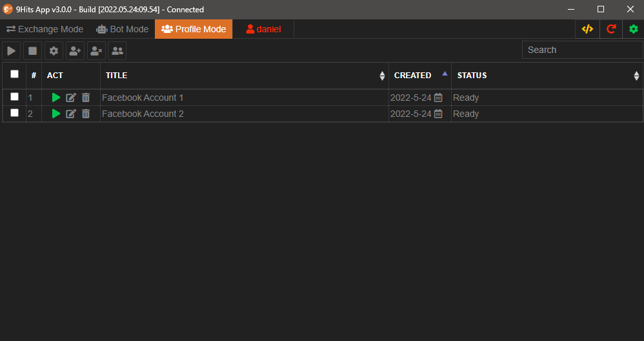Delete Facebook Account 2 with trash icon
This screenshot has width=644, height=341.
[x=85, y=114]
